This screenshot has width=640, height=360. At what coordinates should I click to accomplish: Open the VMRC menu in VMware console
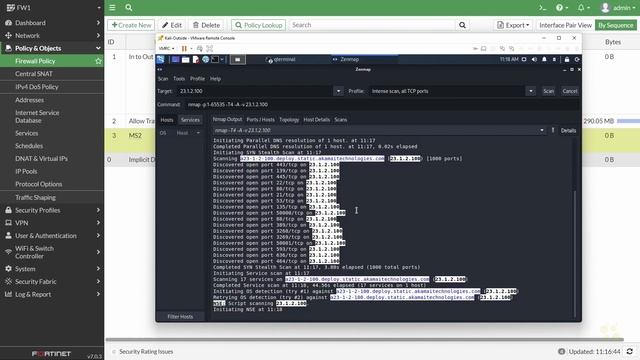tap(166, 48)
